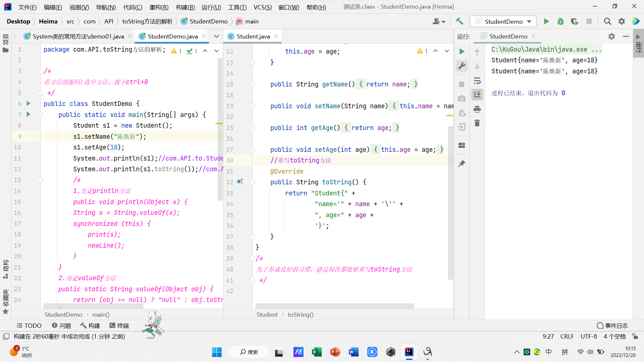Toggle scroll to end in run console
This screenshot has height=362, width=644.
point(477,95)
